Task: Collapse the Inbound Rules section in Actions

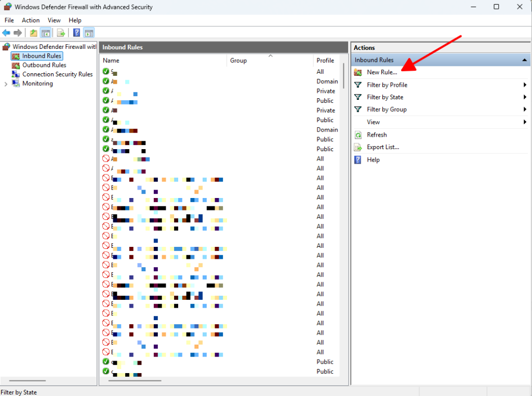Action: (x=524, y=60)
